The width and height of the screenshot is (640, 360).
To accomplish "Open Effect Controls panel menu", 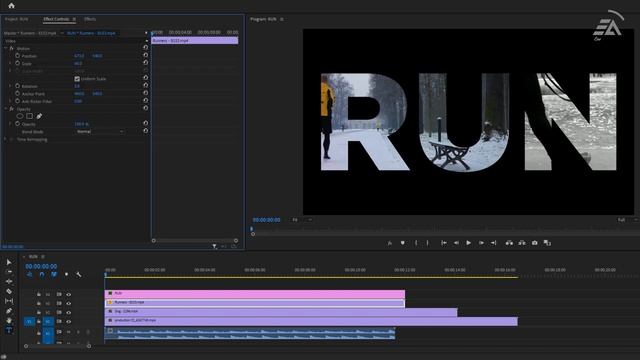I will 74,19.
